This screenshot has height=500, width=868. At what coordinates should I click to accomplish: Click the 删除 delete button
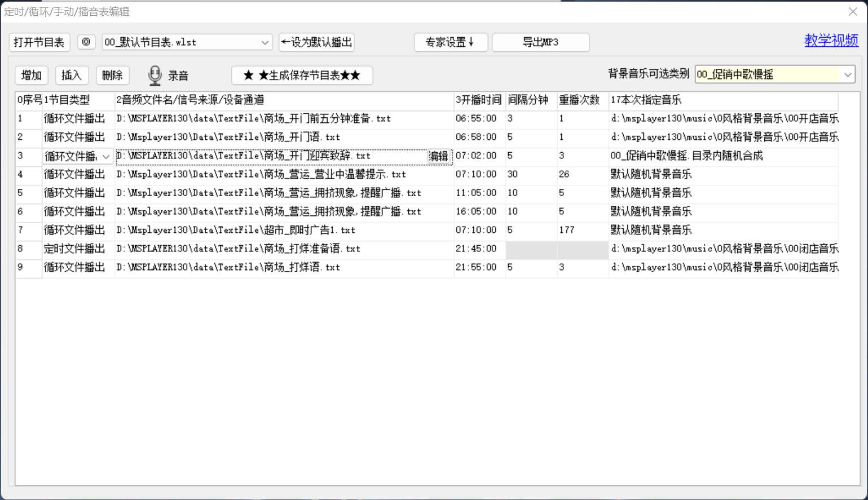(112, 74)
